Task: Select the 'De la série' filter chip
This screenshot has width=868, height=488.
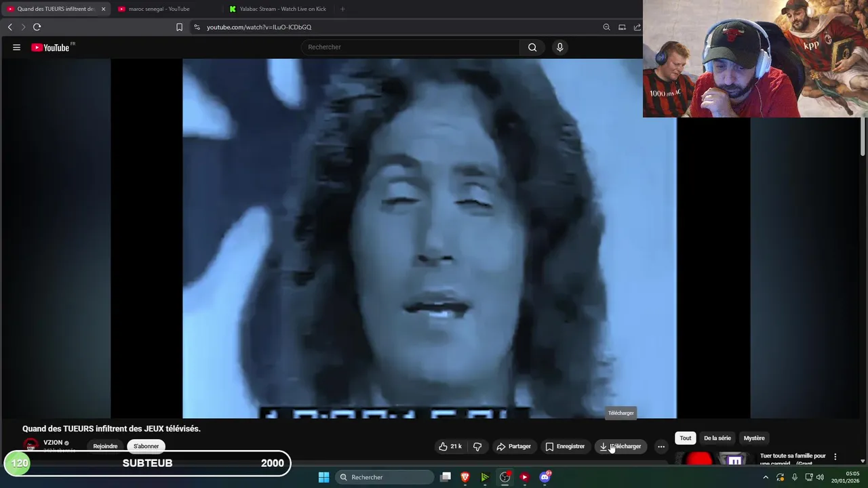Action: [x=717, y=438]
